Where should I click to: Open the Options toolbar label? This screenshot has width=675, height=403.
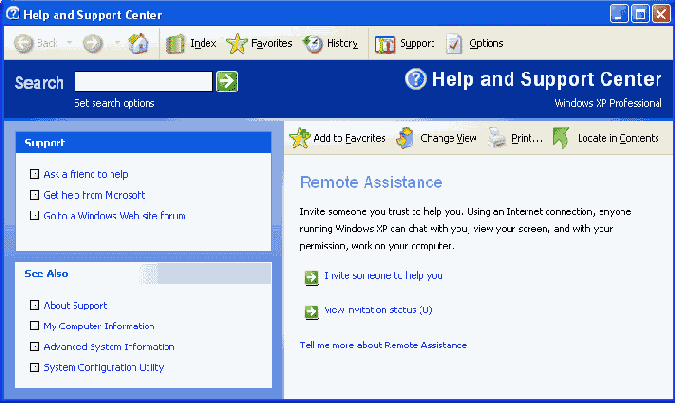486,43
